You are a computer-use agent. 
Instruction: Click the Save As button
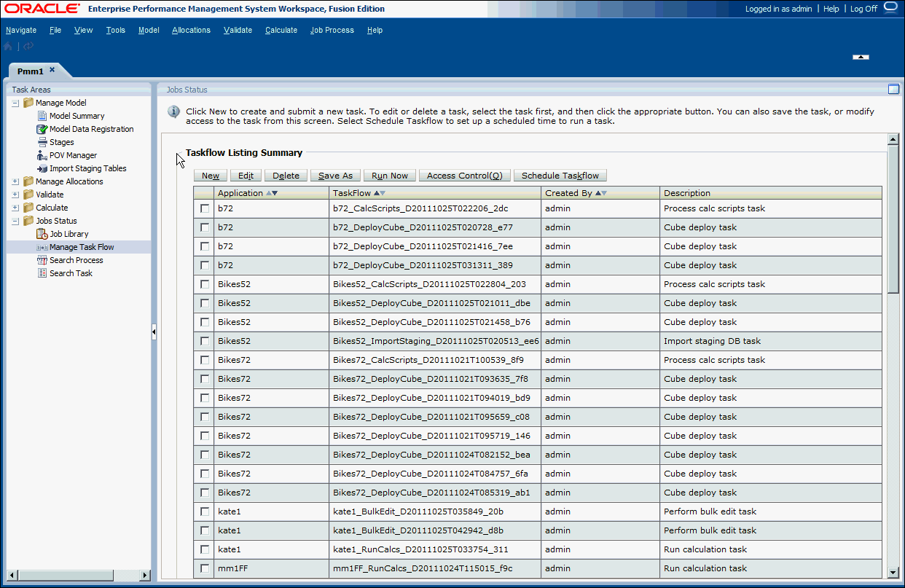click(335, 176)
